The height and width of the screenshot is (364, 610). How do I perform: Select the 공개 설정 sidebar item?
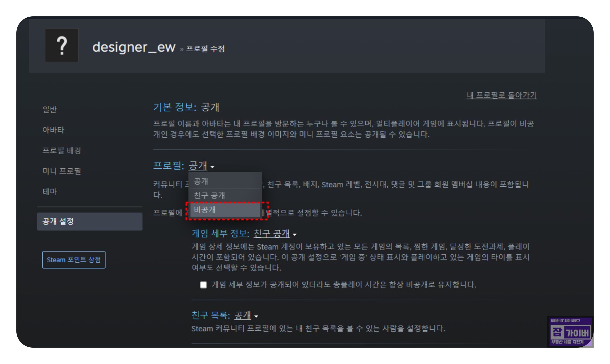pyautogui.click(x=89, y=221)
